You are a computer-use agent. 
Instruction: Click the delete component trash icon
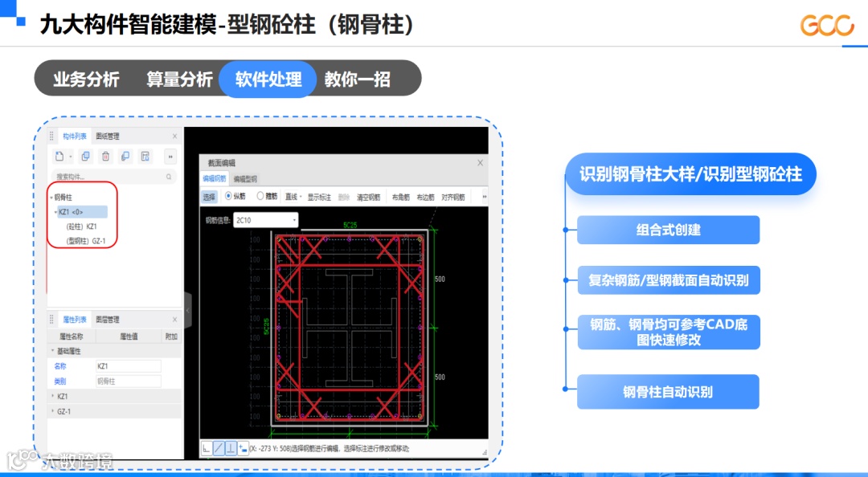[105, 157]
